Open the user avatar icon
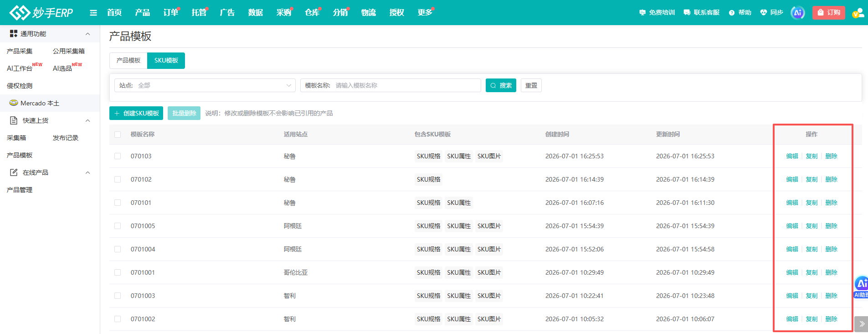 click(858, 13)
